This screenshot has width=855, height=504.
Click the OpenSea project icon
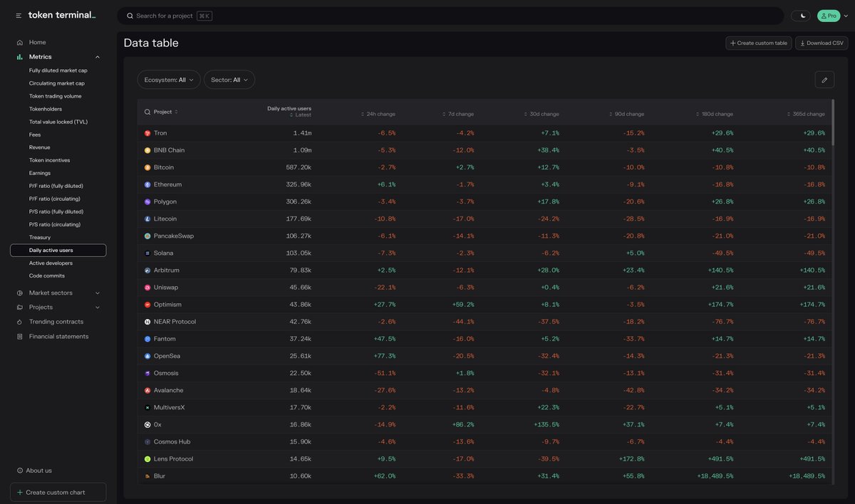(147, 356)
